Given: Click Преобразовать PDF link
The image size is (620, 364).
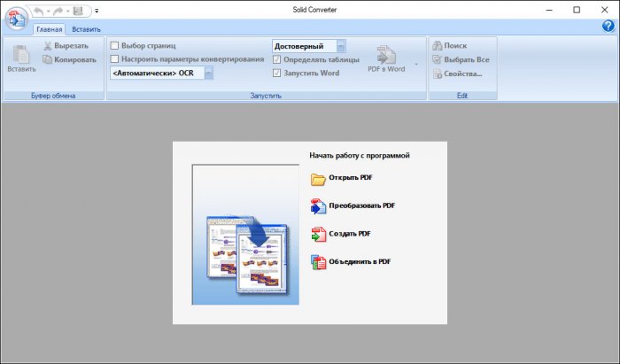Looking at the screenshot, I should coord(353,206).
